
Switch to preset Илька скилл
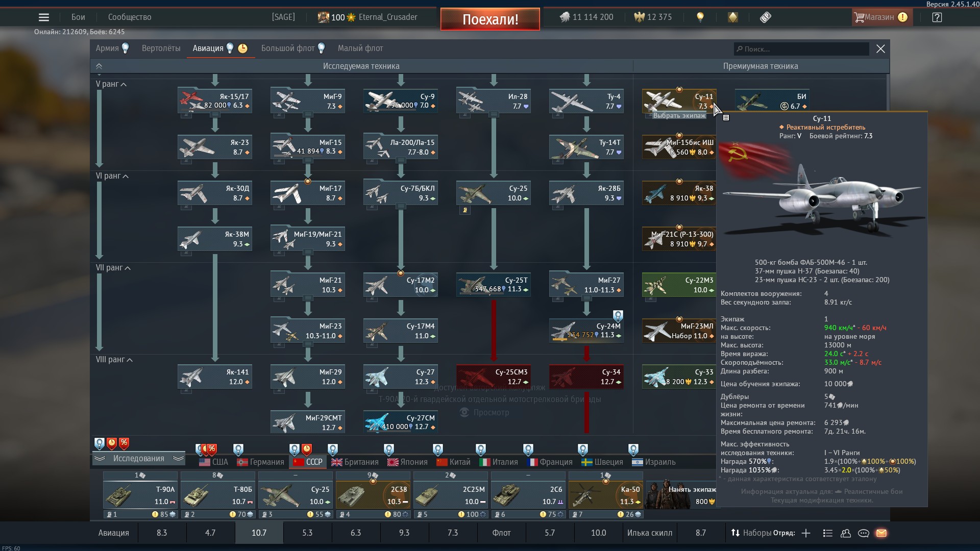650,533
